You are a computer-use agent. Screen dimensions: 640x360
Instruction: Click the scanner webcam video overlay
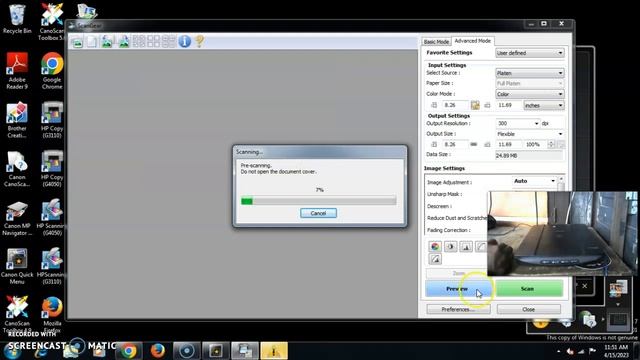pyautogui.click(x=562, y=233)
